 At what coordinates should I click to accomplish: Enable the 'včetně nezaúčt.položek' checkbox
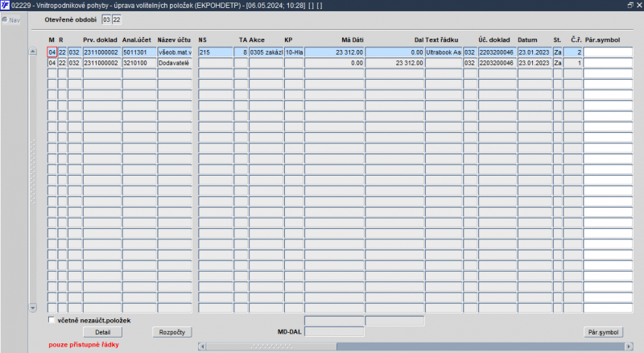[x=52, y=320]
